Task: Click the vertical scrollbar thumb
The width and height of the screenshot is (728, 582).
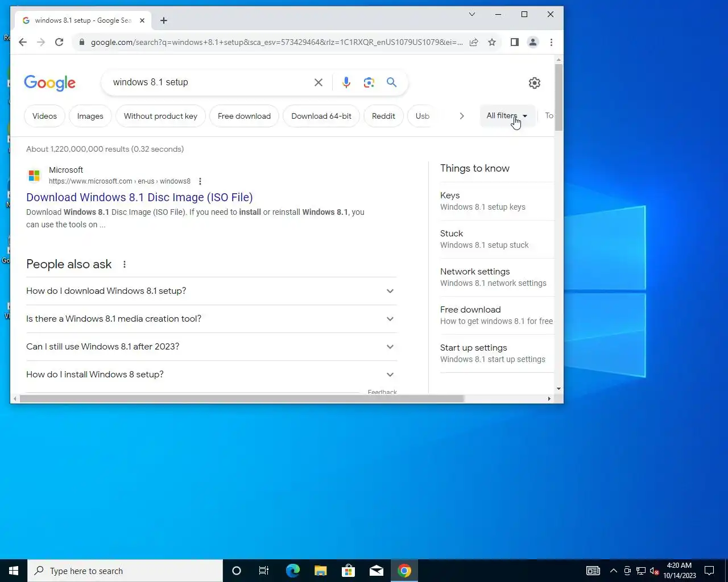Action: pos(559,97)
